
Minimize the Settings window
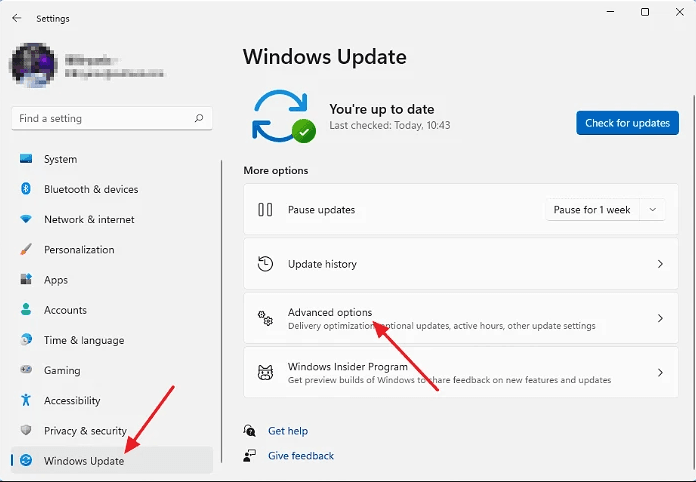610,12
